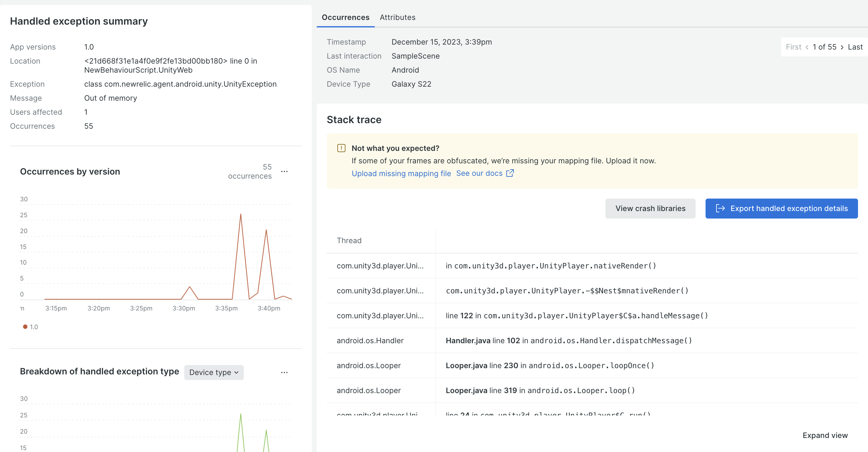The image size is (868, 452).
Task: Select the Handler.dispatchMessage stack trace row
Action: pyautogui.click(x=568, y=340)
